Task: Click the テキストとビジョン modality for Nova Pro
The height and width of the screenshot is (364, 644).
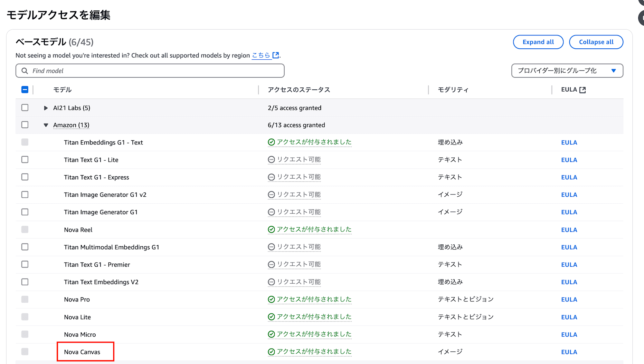Action: pyautogui.click(x=466, y=299)
